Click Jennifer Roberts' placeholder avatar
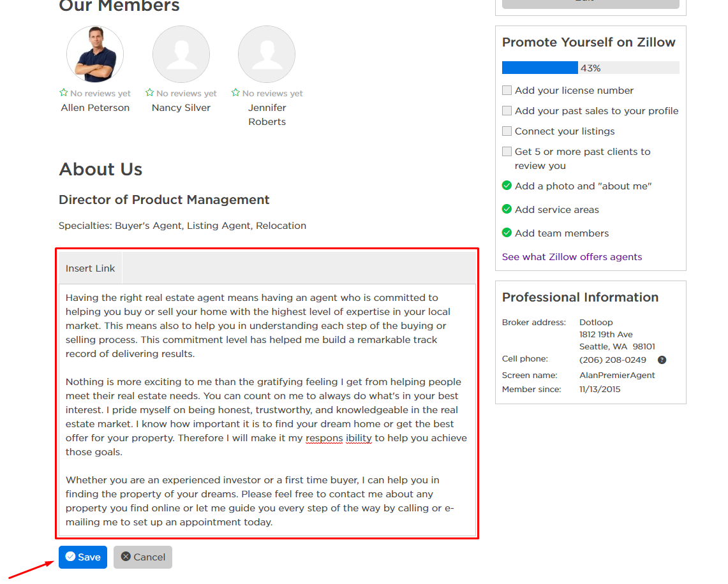This screenshot has width=728, height=584. [267, 54]
